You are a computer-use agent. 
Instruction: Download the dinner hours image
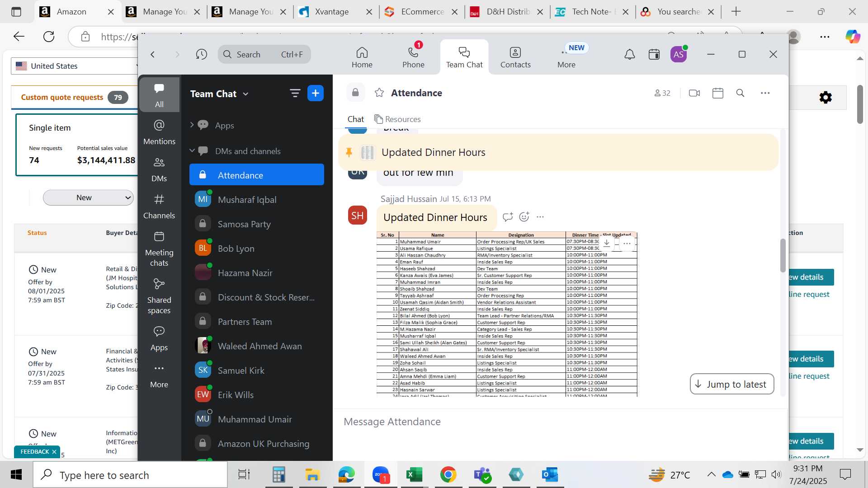coord(607,243)
